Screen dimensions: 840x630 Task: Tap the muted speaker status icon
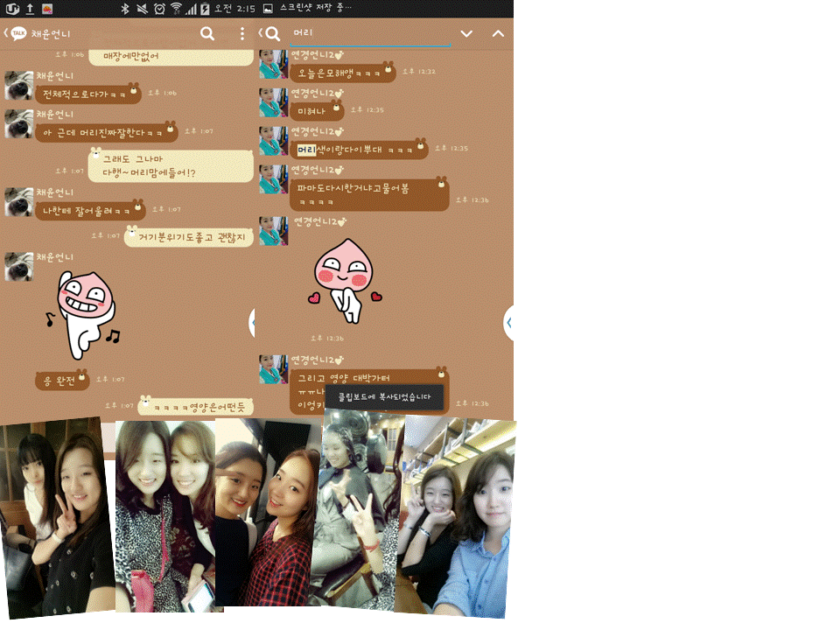tap(142, 9)
